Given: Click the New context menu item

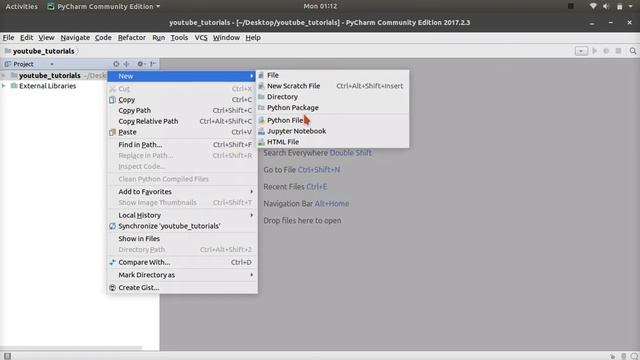Looking at the screenshot, I should coord(182,76).
